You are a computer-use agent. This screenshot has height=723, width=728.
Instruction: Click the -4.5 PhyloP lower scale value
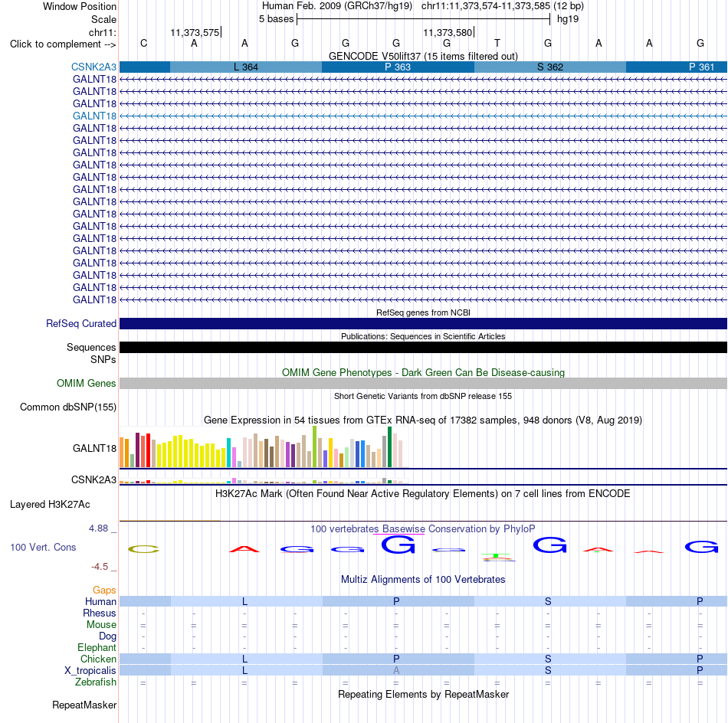(x=100, y=567)
